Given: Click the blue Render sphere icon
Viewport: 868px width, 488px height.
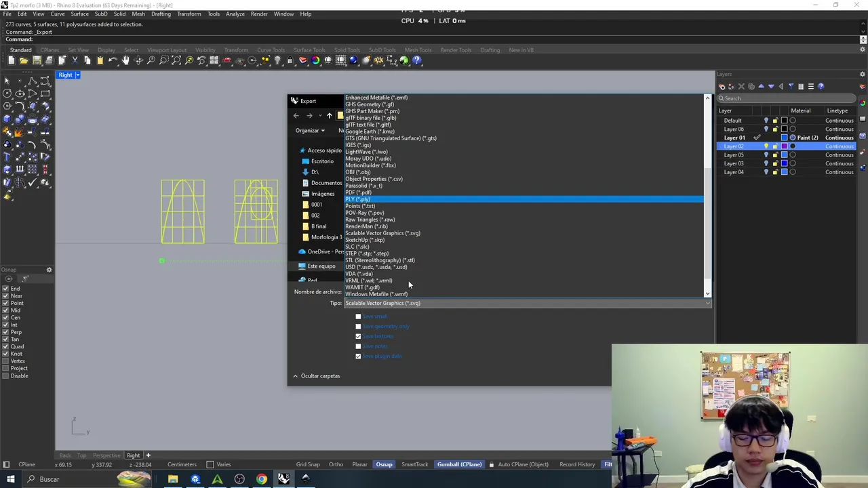Looking at the screenshot, I should [353, 60].
